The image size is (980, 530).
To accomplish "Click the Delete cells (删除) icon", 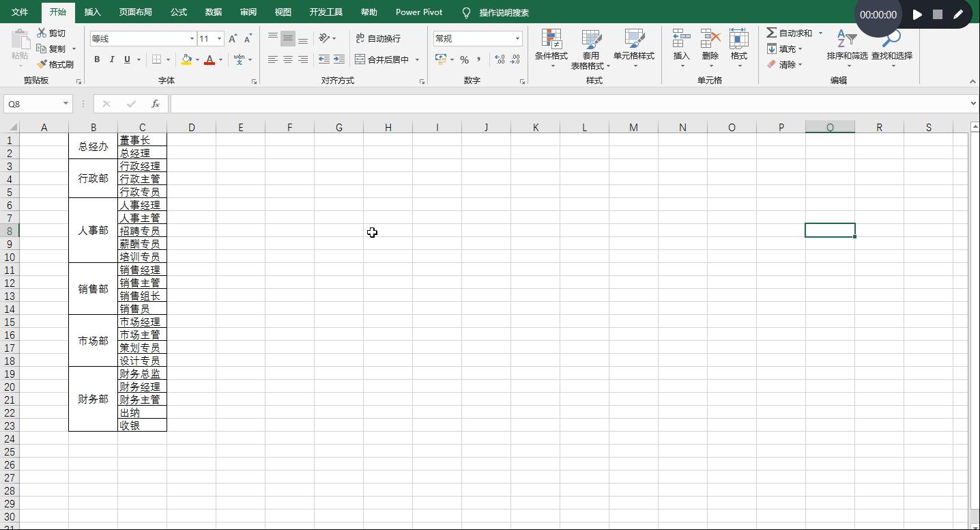I will coord(710,38).
